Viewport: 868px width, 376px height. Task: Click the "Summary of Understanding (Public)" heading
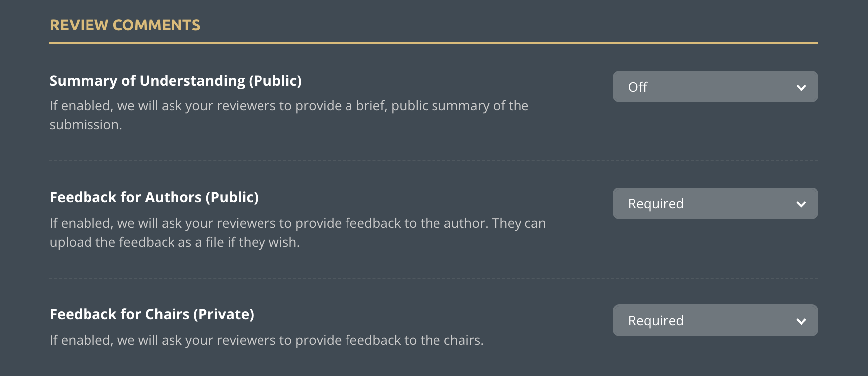point(175,81)
